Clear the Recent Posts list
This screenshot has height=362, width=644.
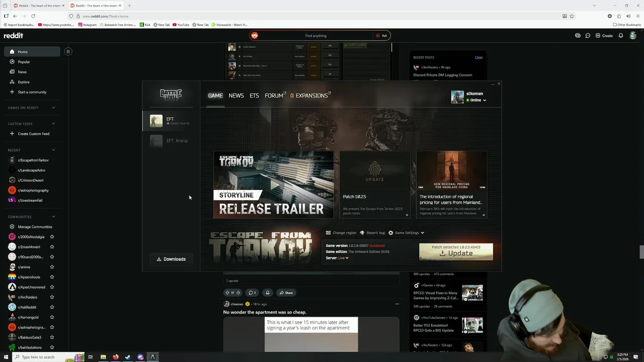coord(478,57)
